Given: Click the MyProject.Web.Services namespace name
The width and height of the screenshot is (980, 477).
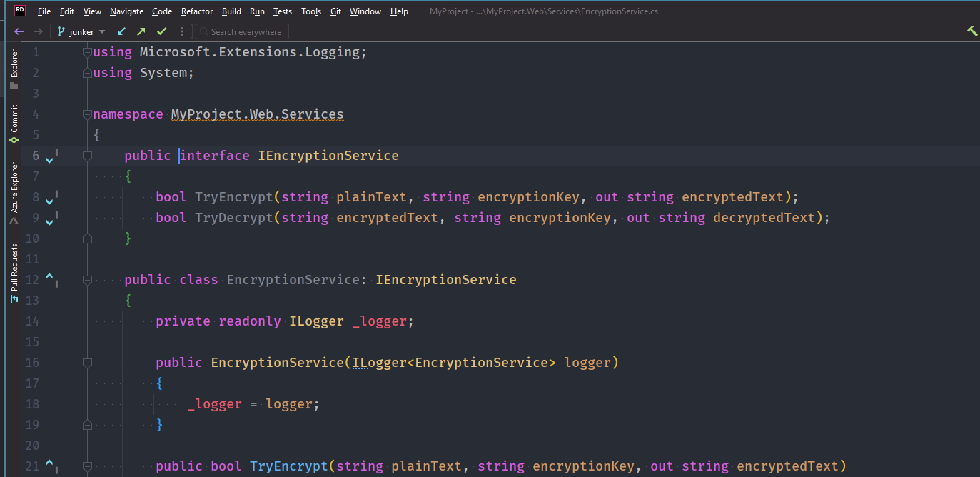Looking at the screenshot, I should coord(258,114).
